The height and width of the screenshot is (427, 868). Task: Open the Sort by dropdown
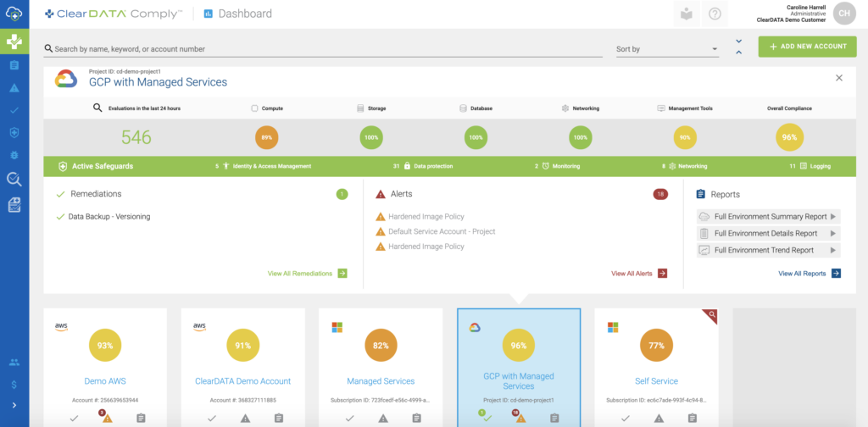pyautogui.click(x=667, y=49)
